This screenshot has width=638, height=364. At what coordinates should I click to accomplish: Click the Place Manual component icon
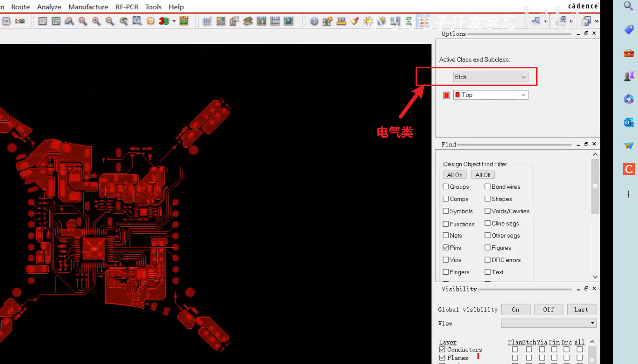click(7, 21)
